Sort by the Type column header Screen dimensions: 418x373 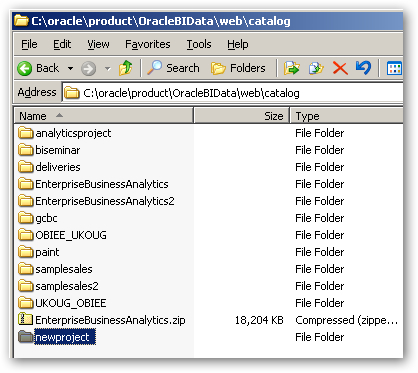(346, 116)
